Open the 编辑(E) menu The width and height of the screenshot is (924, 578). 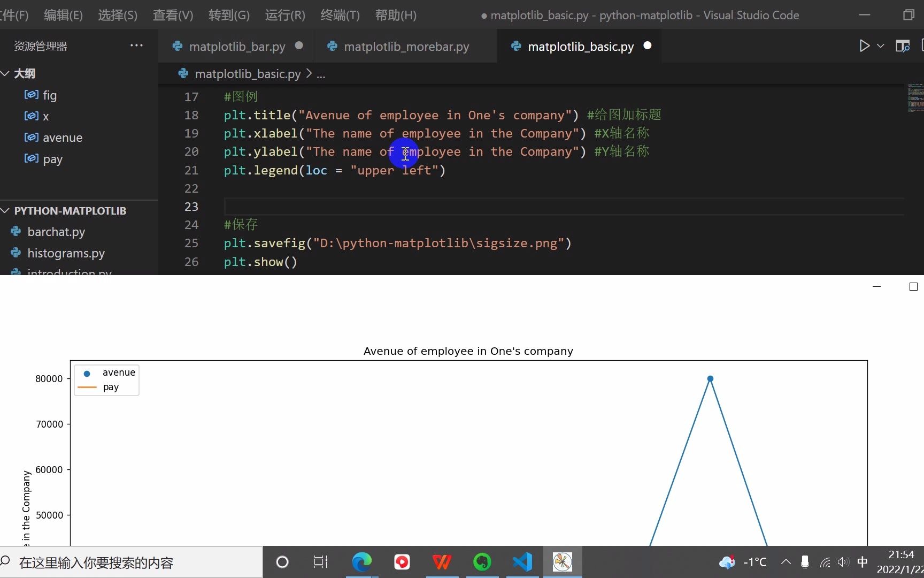pos(63,15)
